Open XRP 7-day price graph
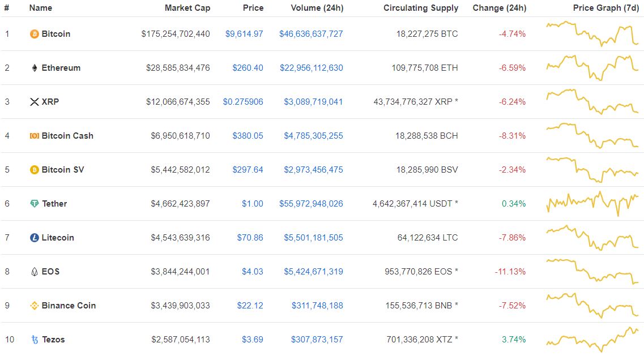This screenshot has height=356, width=644. coord(592,102)
